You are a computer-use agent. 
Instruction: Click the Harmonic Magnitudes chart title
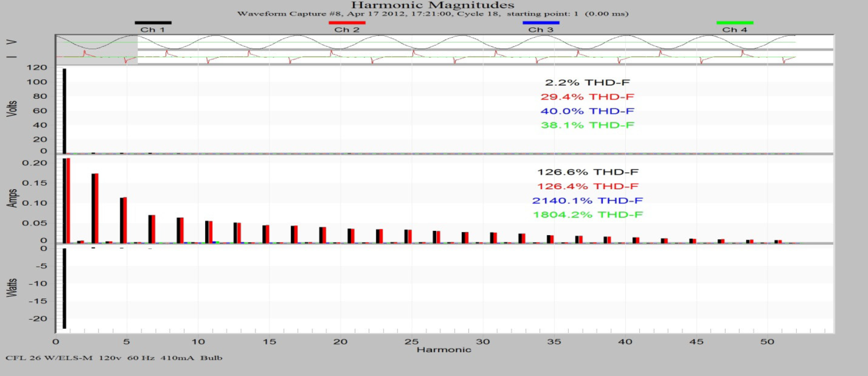pyautogui.click(x=432, y=5)
